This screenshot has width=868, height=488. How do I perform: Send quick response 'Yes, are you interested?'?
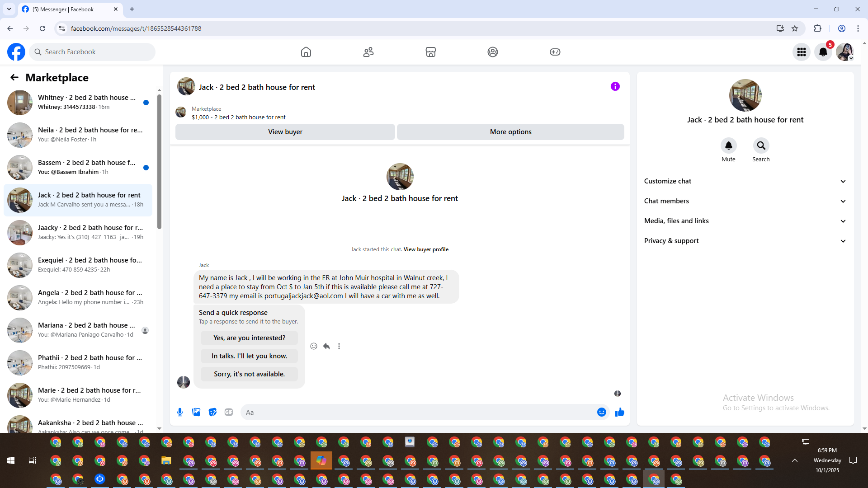point(250,338)
